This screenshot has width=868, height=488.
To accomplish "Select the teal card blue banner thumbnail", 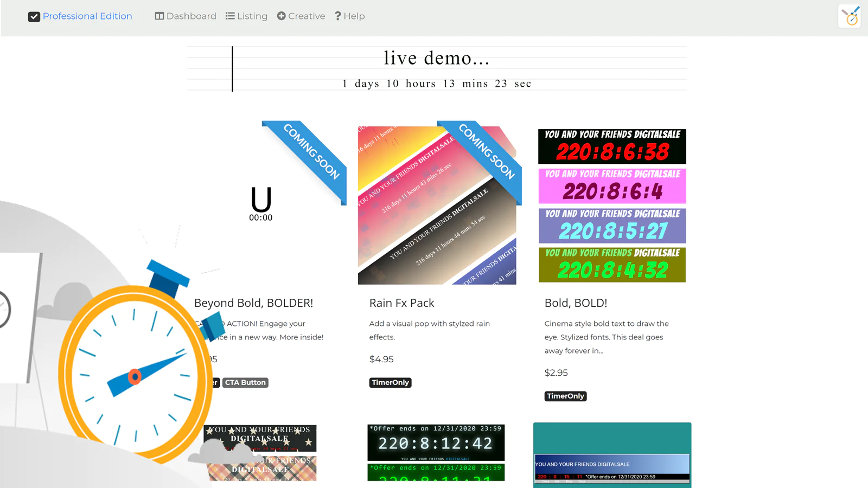I will 612,468.
